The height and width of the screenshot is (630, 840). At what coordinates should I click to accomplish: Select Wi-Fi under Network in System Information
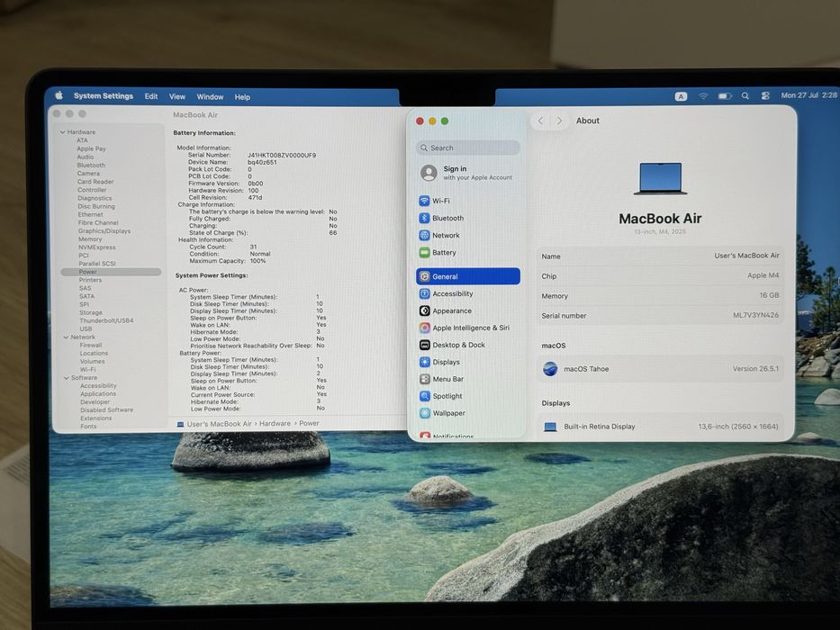point(88,370)
